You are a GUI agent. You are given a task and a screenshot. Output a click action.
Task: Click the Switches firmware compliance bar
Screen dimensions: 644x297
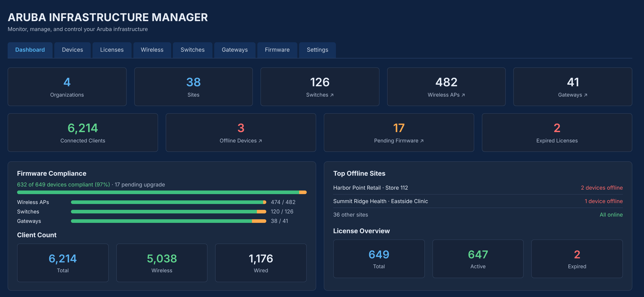coord(169,212)
